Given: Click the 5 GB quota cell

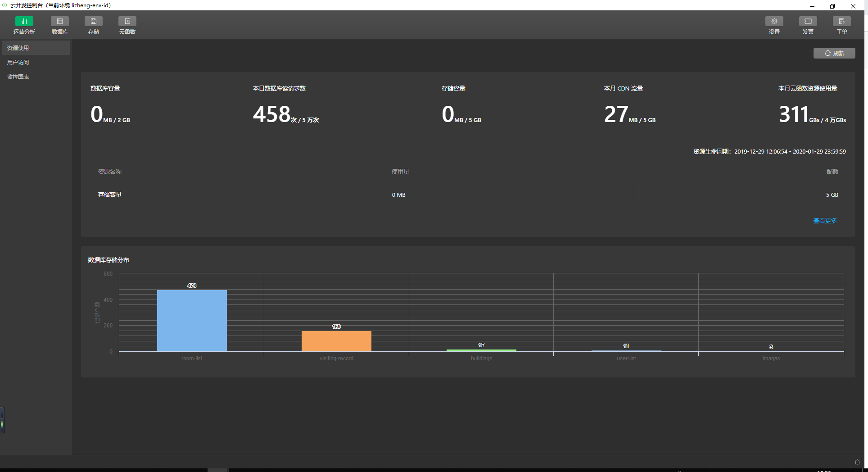Looking at the screenshot, I should (832, 195).
